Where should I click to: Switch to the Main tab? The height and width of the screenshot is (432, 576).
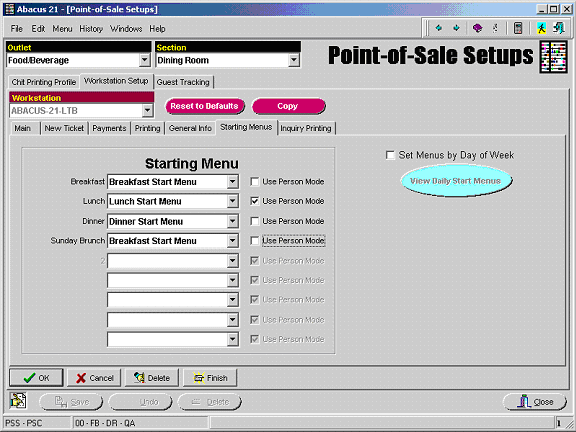point(22,128)
